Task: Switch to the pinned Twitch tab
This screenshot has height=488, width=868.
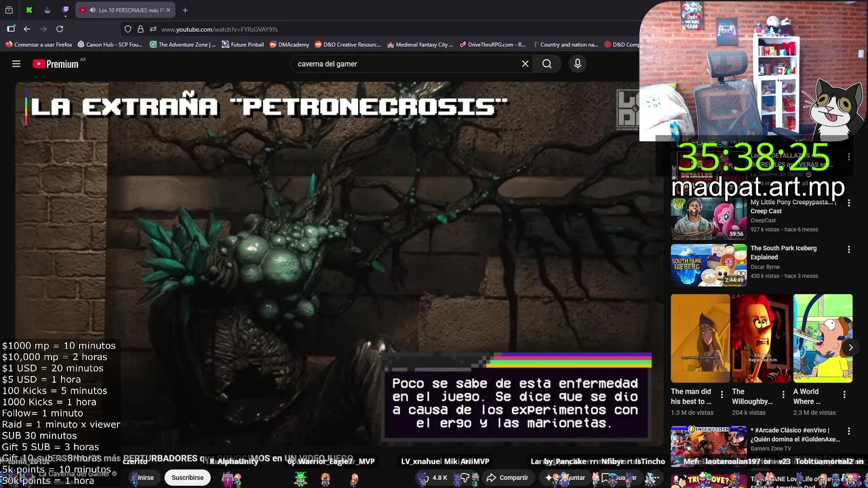Action: pos(66,10)
